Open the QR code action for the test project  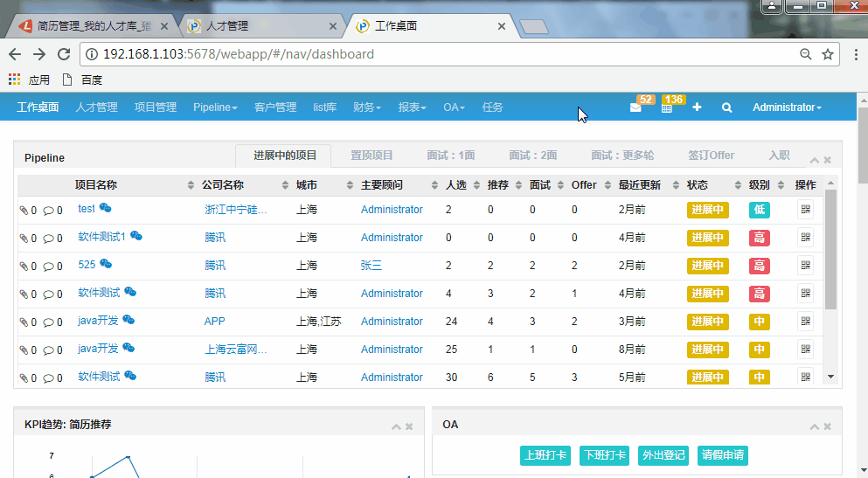[x=805, y=210]
